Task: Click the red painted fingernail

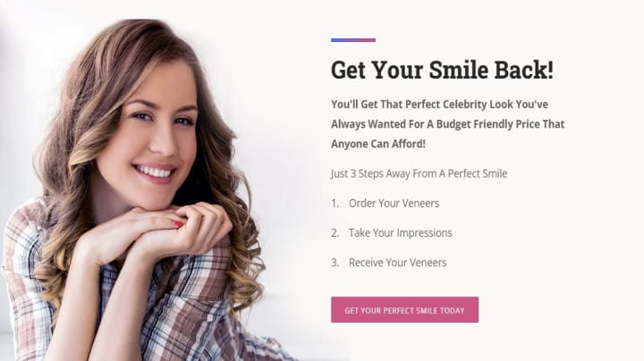Action: pos(178,224)
